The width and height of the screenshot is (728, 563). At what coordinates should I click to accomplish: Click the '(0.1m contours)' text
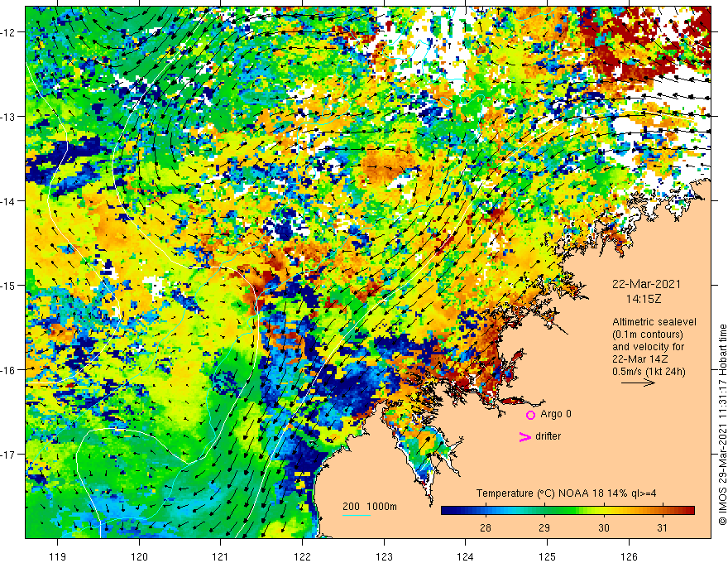coord(648,334)
